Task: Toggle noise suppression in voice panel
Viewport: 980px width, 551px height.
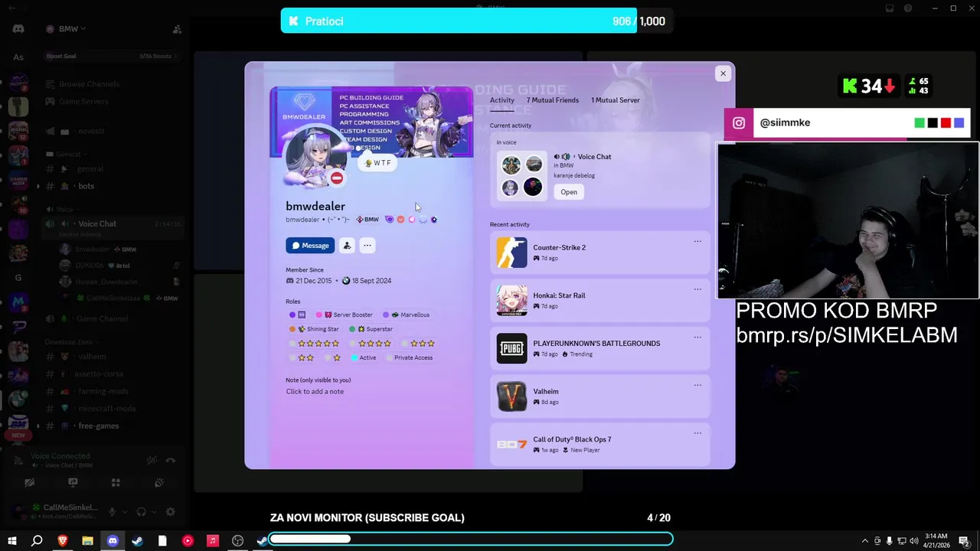Action: (152, 460)
